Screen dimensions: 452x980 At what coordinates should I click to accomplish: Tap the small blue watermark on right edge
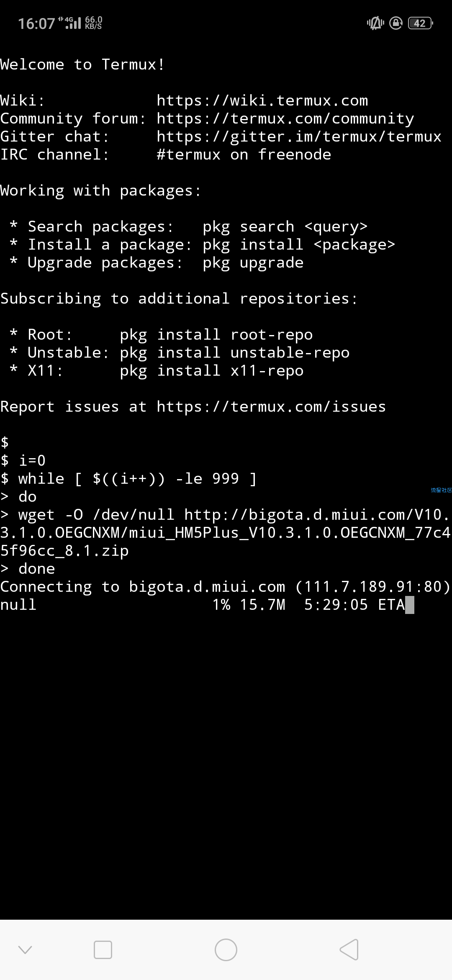441,490
